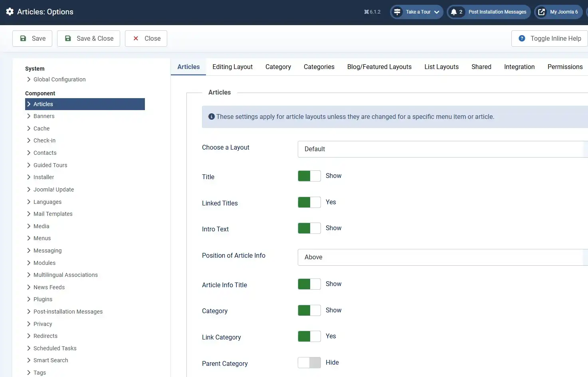Open Joomla! Update options
This screenshot has height=377, width=588.
[x=53, y=189]
